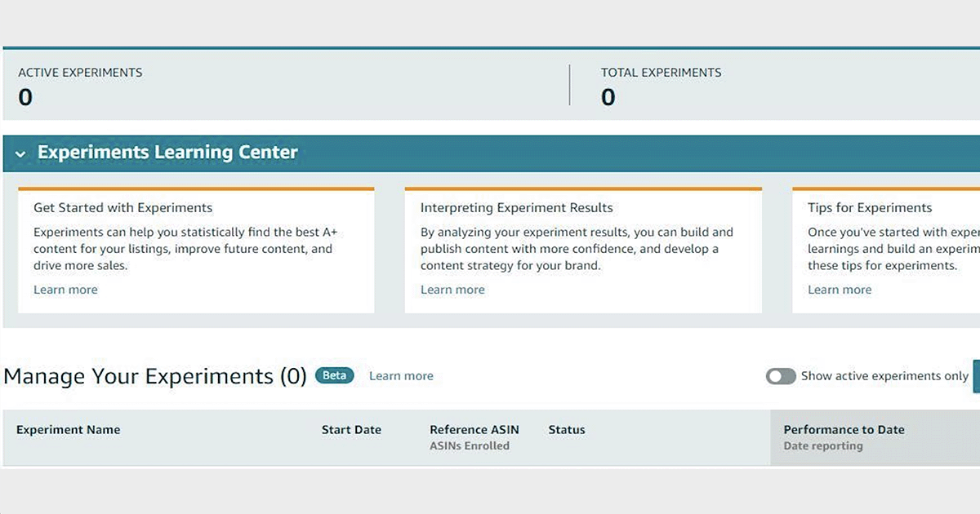
Task: Click the Show active experiments only label
Action: coord(884,376)
